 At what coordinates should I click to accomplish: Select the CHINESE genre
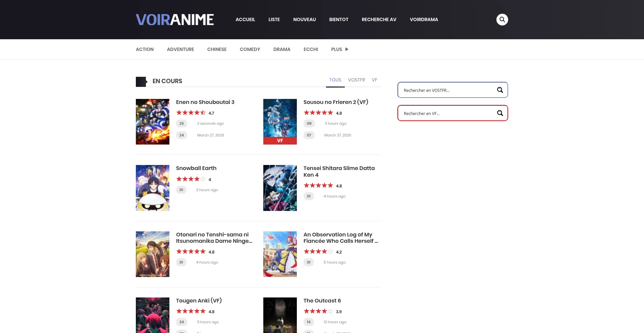(x=217, y=49)
